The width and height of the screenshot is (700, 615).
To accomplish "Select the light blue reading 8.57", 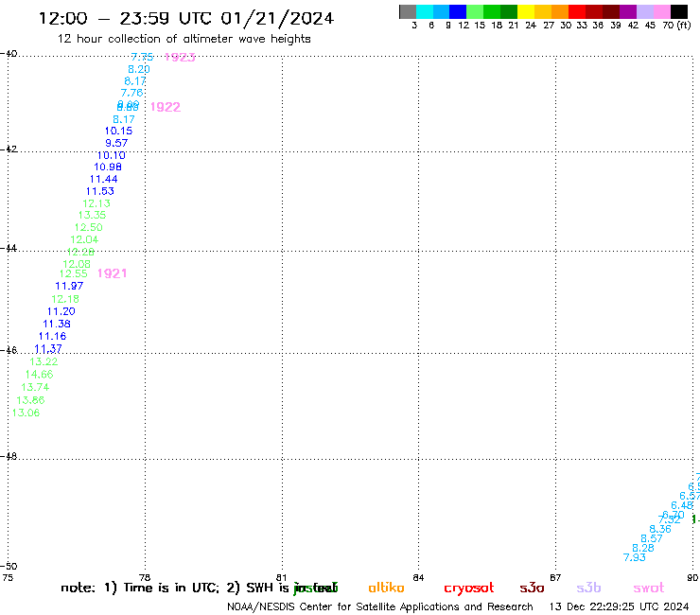I will 652,538.
